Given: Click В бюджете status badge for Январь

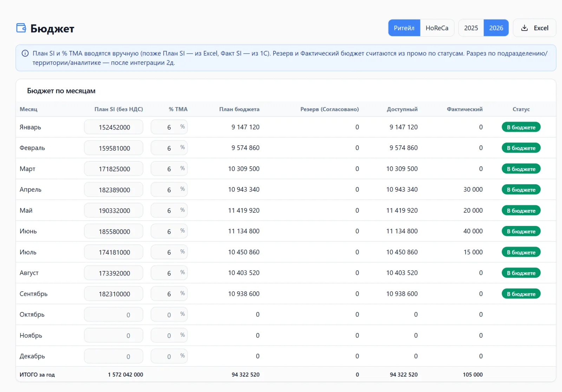Looking at the screenshot, I should click(521, 127).
